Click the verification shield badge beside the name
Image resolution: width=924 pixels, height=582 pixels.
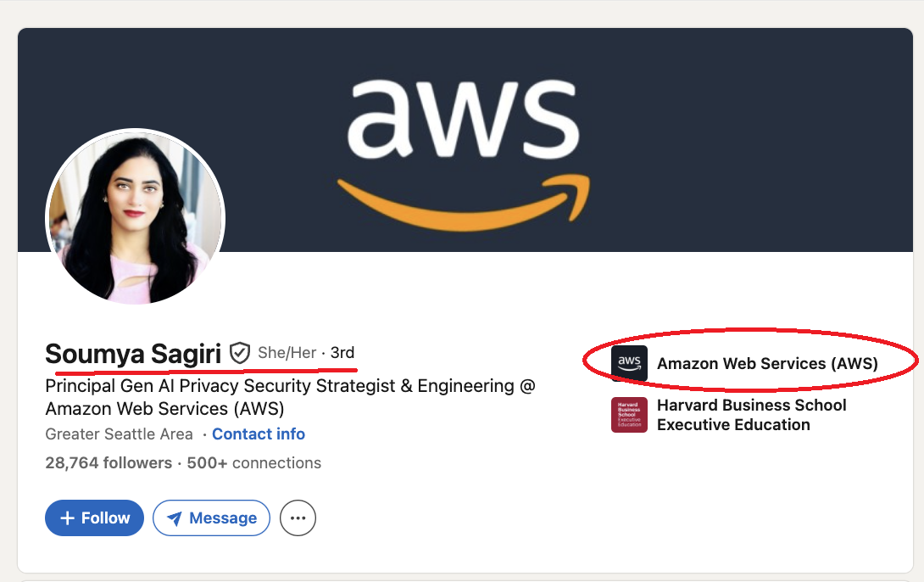240,353
